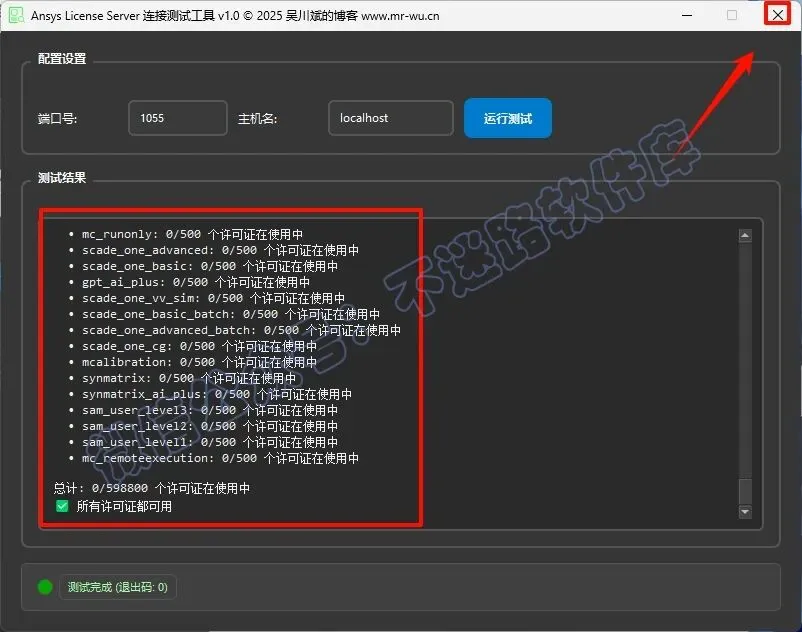Close the Ansys License Server test tool
The image size is (802, 632).
tap(777, 15)
